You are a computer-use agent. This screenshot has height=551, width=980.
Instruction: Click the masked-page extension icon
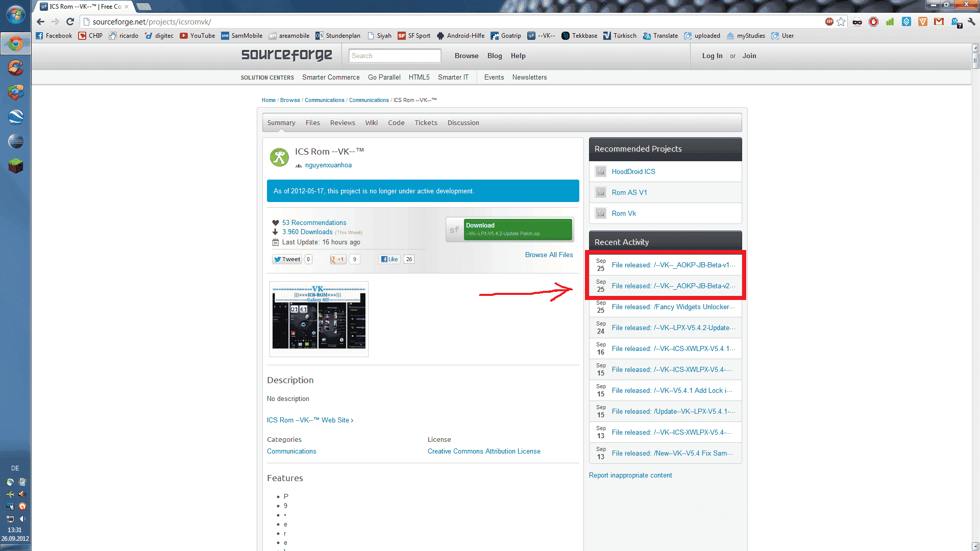click(857, 21)
